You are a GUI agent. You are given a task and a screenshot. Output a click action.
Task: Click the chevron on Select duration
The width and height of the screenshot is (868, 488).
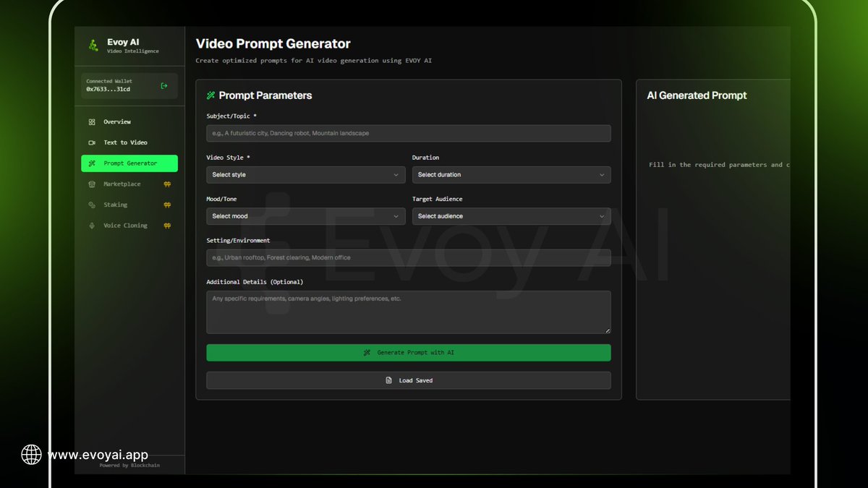602,175
